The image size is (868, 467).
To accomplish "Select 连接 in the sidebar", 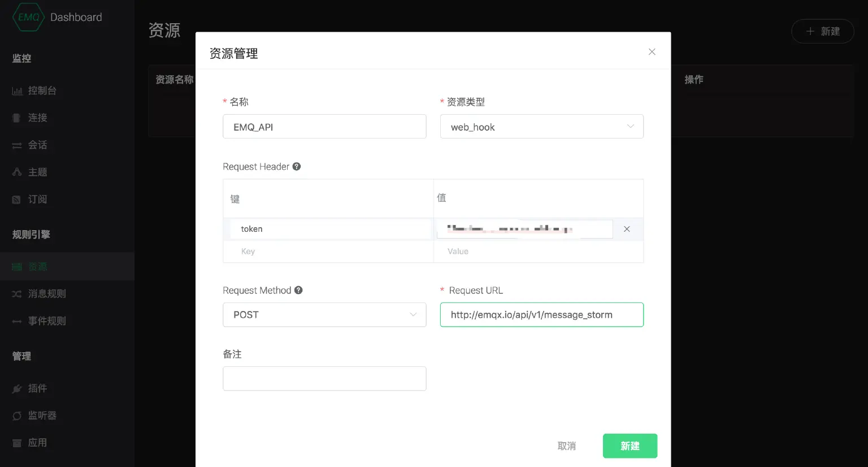I will pyautogui.click(x=37, y=118).
